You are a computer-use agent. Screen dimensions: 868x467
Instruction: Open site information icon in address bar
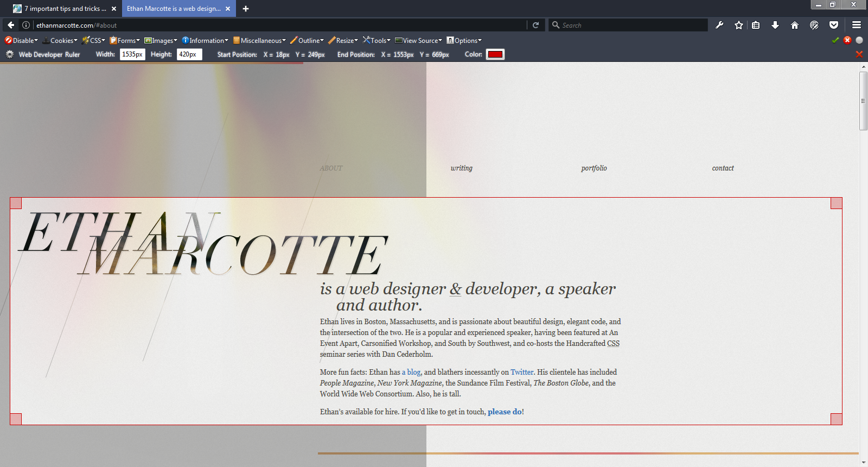(25, 25)
